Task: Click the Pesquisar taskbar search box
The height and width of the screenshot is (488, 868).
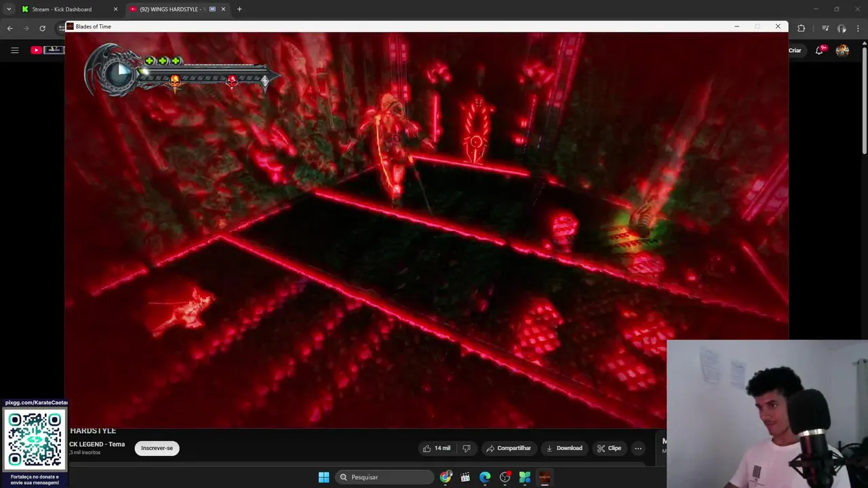Action: [x=384, y=477]
